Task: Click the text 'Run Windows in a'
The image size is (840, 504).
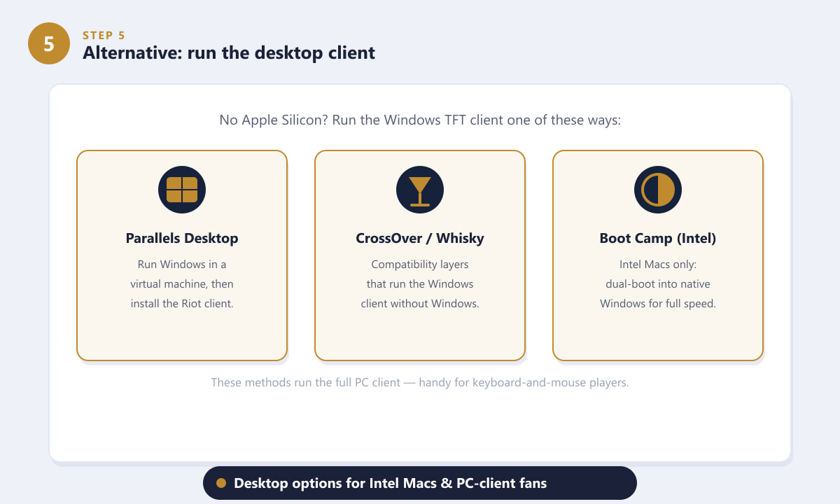Action: point(182,265)
